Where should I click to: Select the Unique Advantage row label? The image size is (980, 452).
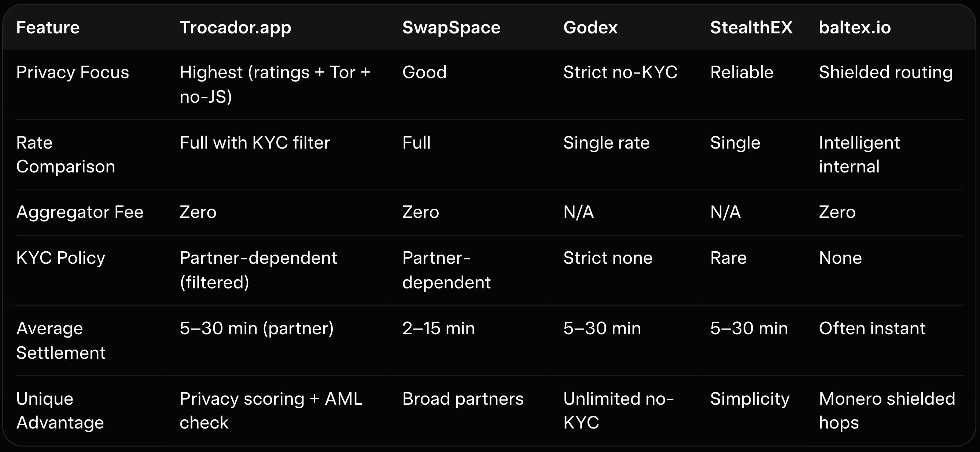tap(60, 411)
